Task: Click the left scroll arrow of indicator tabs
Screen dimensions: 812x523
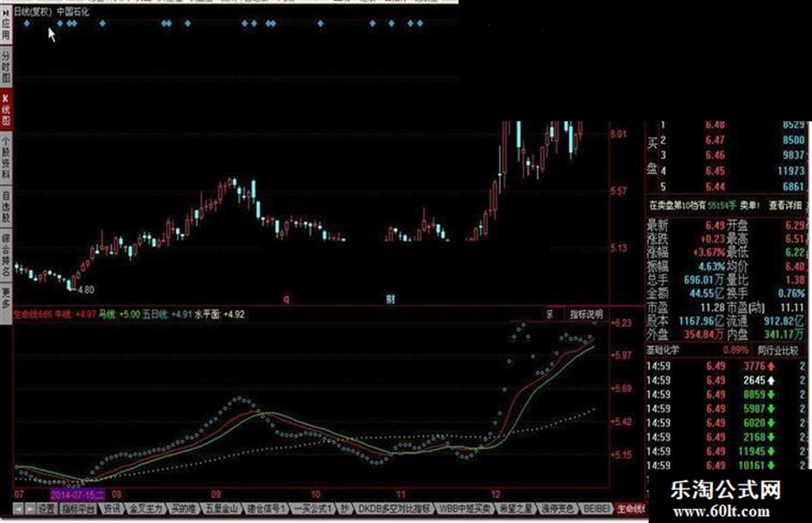Action: tap(18, 509)
